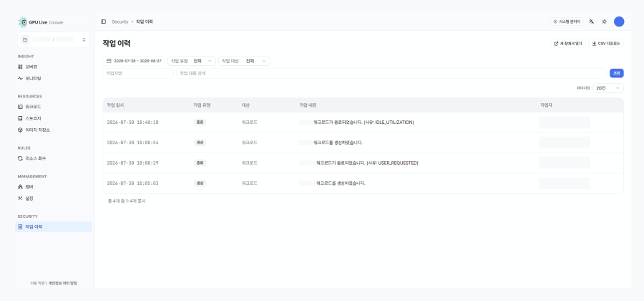Toggle the sidebar panel icon near breadcrumb
The height and width of the screenshot is (301, 644).
pyautogui.click(x=104, y=21)
